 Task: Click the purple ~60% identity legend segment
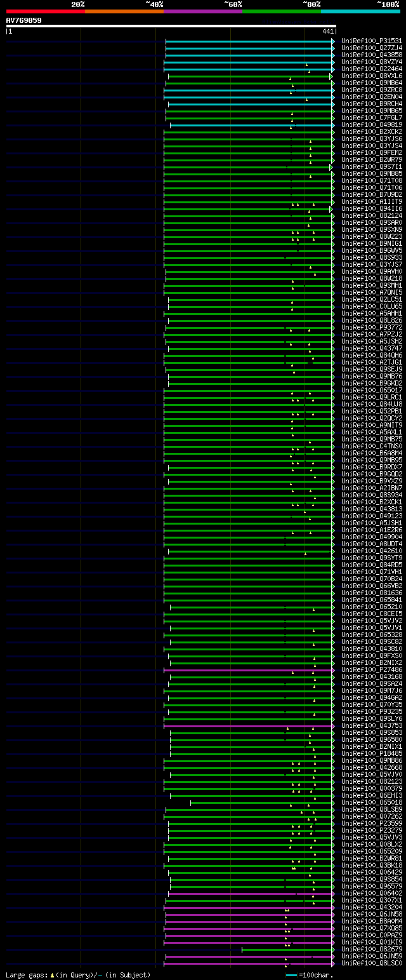tap(203, 11)
